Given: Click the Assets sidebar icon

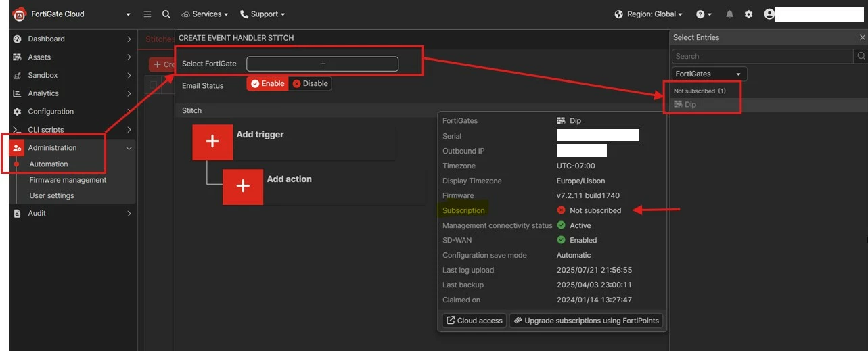Looking at the screenshot, I should pyautogui.click(x=18, y=57).
